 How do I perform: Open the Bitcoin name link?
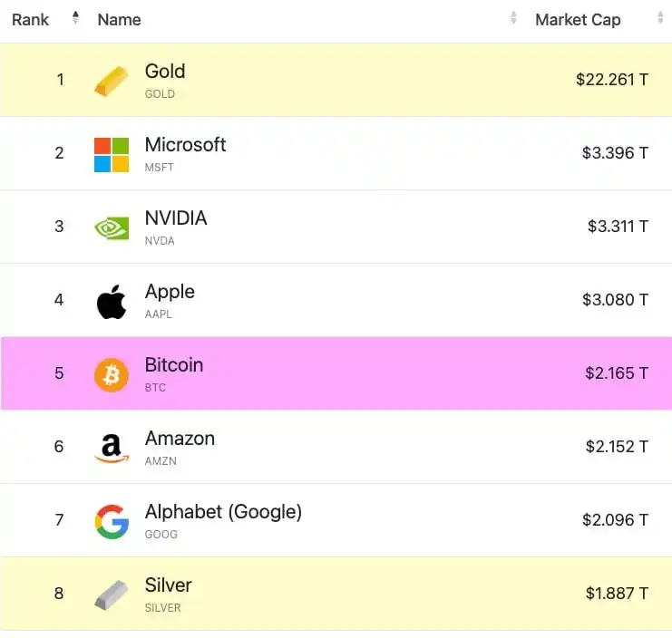174,365
